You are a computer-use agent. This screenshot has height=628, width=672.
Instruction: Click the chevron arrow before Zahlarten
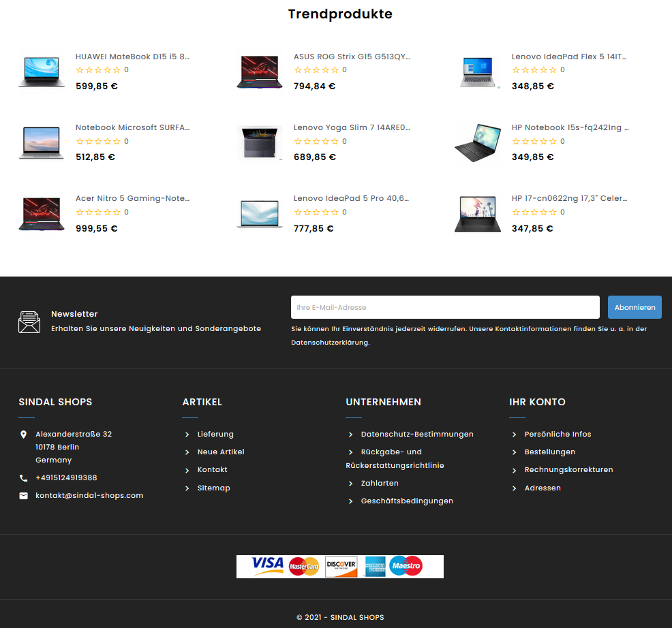coord(350,484)
